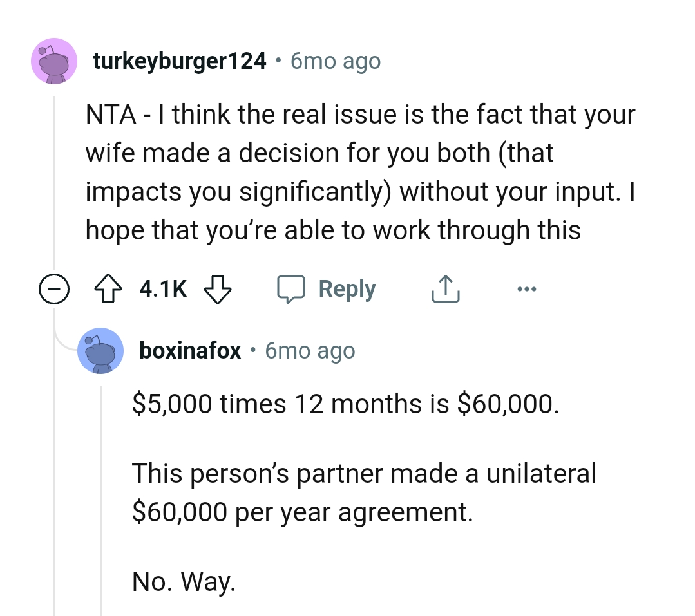Image resolution: width=695 pixels, height=616 pixels.
Task: Click the 6mo ago timestamp on boxinafox's reply
Action: [x=309, y=350]
